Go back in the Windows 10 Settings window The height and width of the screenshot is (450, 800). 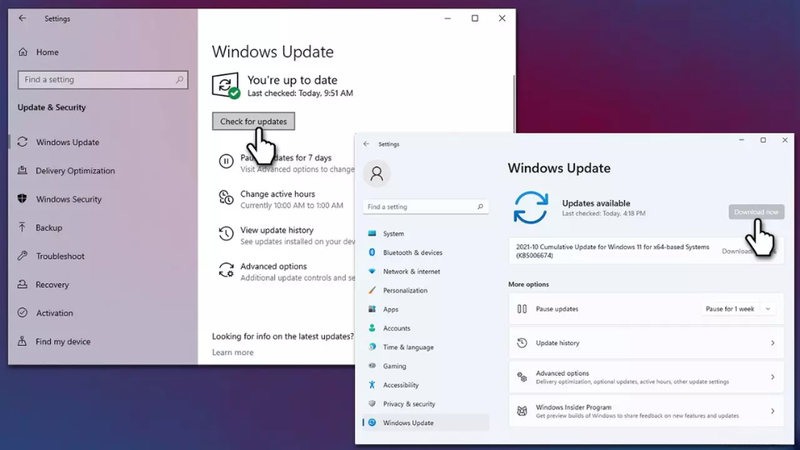coord(22,18)
